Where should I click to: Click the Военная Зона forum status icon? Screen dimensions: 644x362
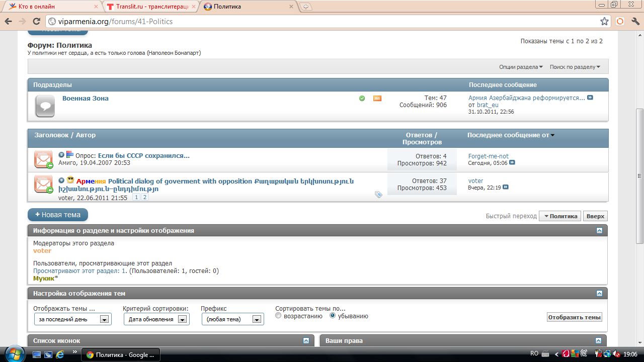[45, 106]
